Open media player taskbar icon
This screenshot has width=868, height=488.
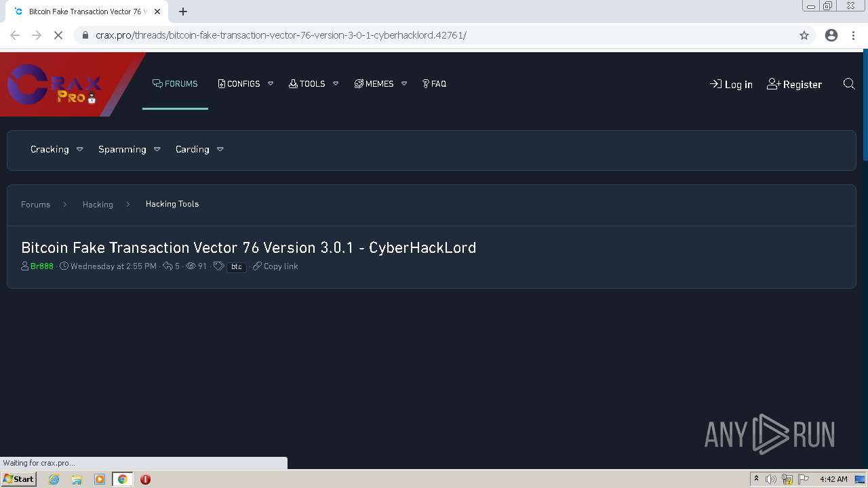click(x=100, y=479)
